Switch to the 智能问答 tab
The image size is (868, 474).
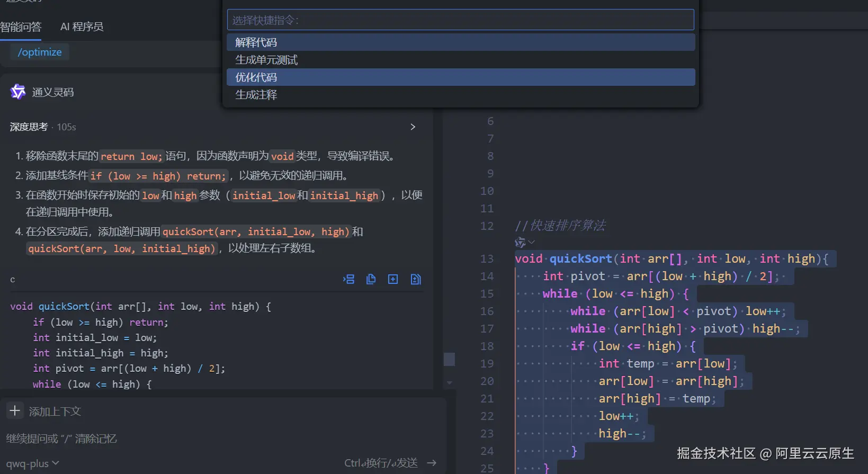click(21, 26)
